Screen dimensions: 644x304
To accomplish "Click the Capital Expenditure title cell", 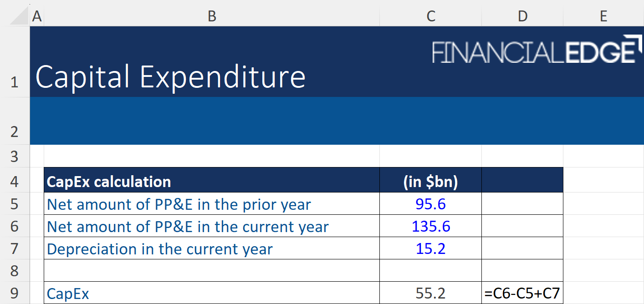I will click(x=170, y=76).
